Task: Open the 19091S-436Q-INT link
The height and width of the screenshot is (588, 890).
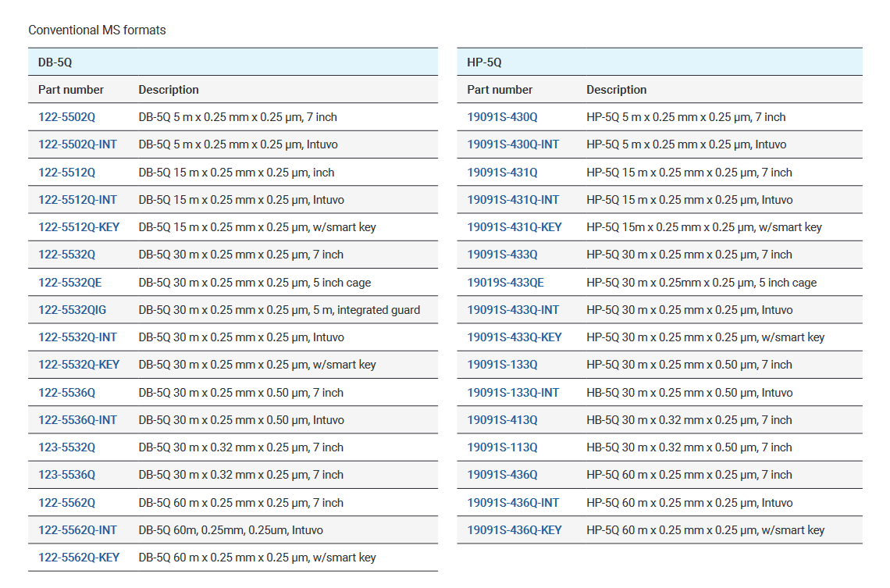Action: tap(513, 502)
